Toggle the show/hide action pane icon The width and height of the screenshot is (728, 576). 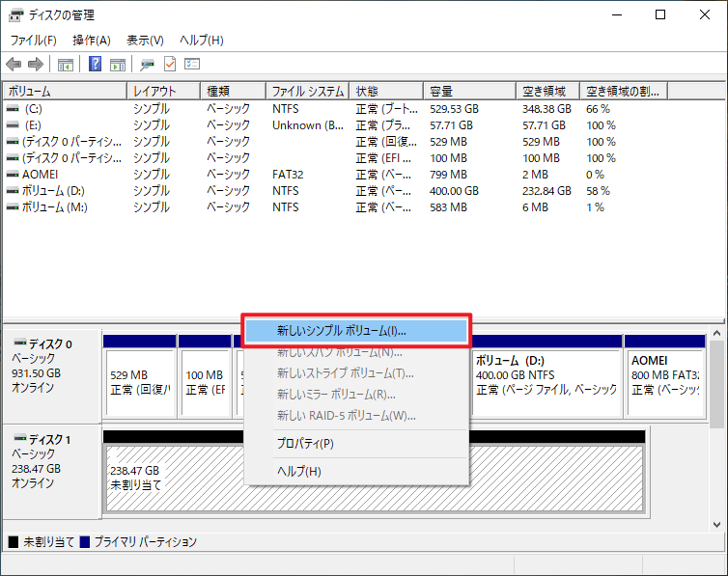(x=118, y=65)
